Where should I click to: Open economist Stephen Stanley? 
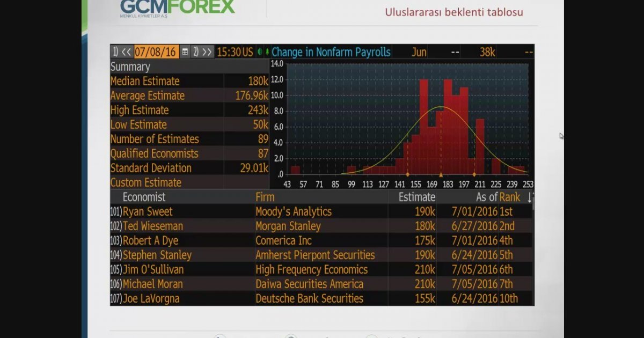point(157,255)
